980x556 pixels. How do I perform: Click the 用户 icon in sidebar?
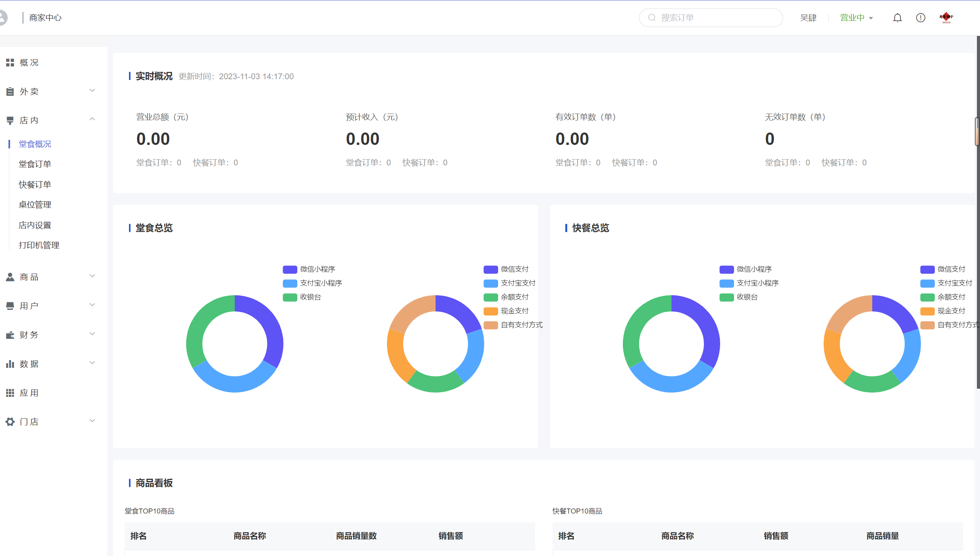coord(10,306)
